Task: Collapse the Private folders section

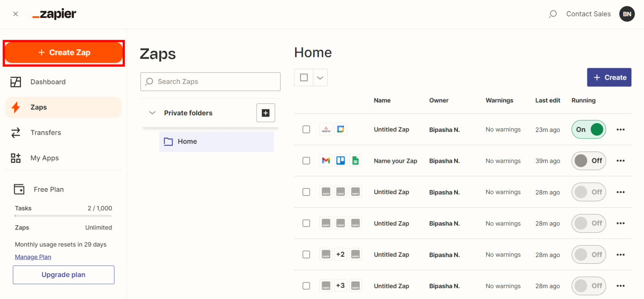Action: coord(152,113)
